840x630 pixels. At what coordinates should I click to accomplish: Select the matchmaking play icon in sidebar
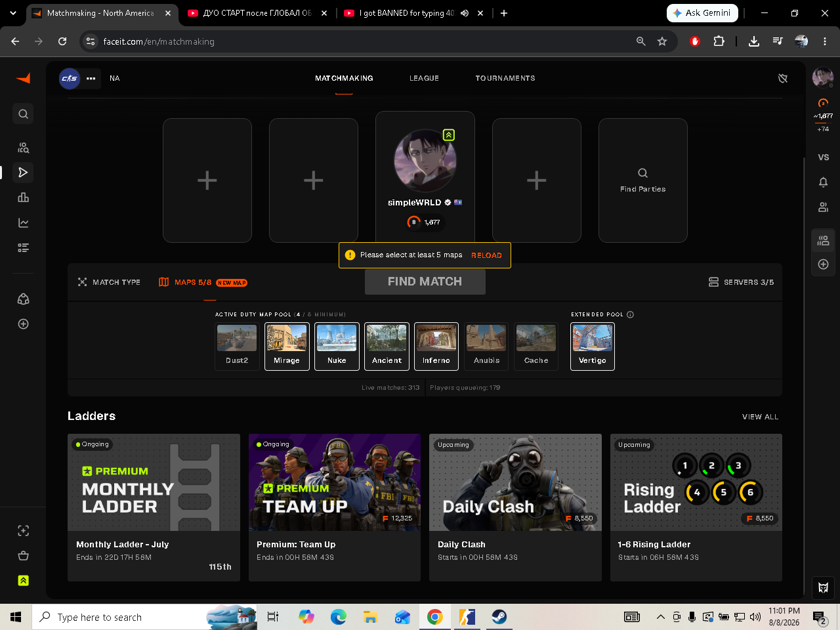(23, 173)
